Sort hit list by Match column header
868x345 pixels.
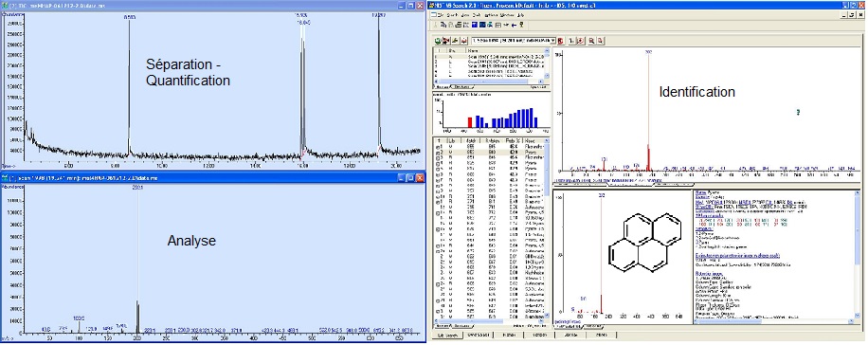471,140
